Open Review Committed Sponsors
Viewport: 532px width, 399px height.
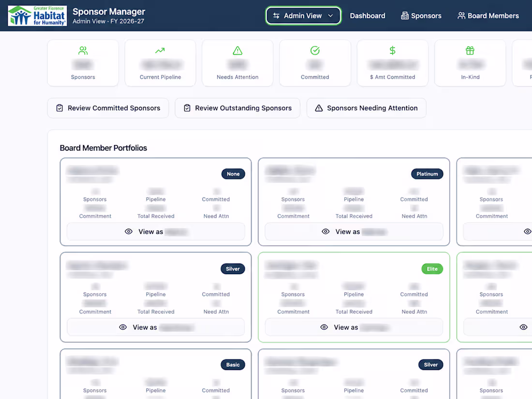click(x=108, y=108)
